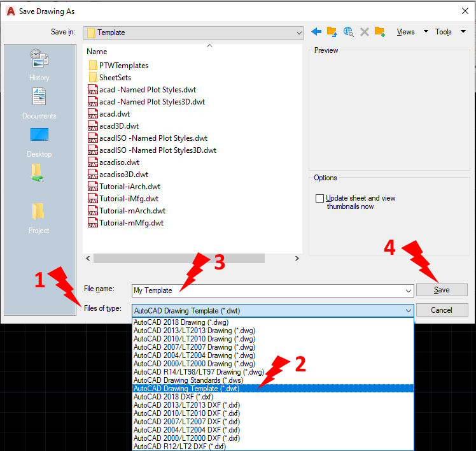
Task: Open the SheetSets folder
Action: pyautogui.click(x=110, y=78)
